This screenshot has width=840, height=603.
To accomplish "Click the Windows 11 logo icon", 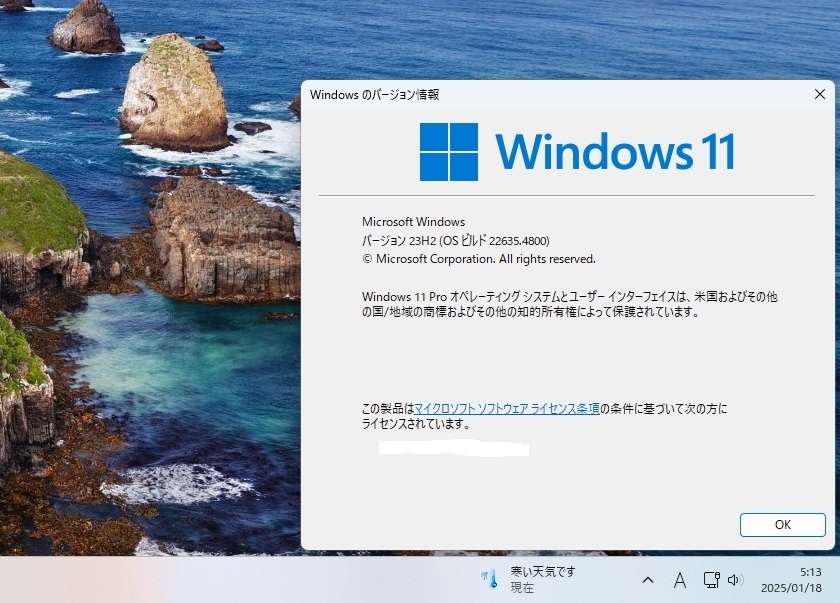I will pos(449,152).
